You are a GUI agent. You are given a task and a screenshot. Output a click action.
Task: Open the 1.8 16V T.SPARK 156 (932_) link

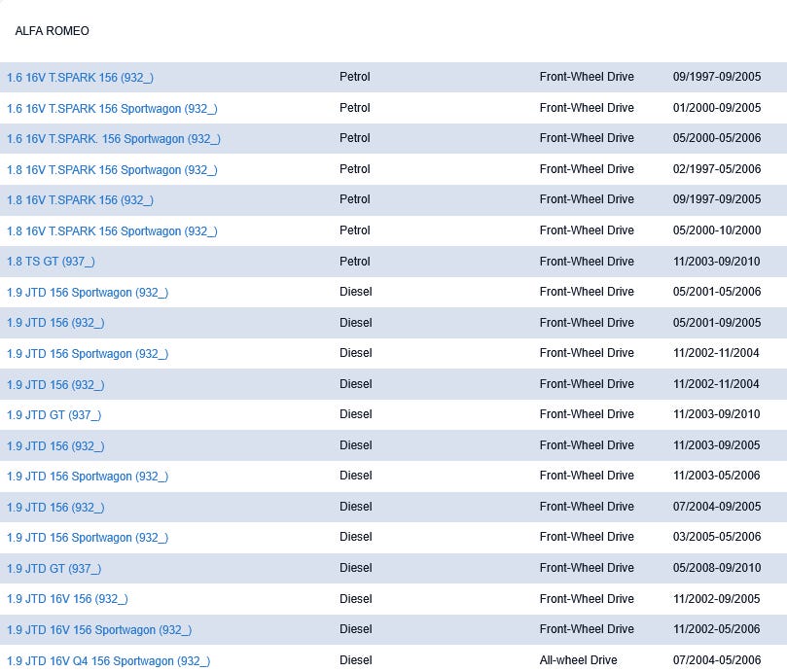coord(81,199)
